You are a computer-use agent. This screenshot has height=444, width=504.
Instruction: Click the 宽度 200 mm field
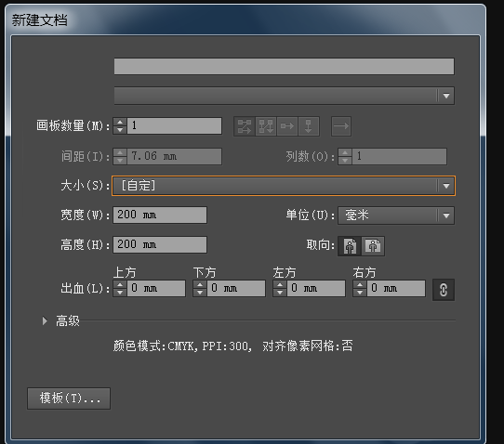click(x=160, y=215)
